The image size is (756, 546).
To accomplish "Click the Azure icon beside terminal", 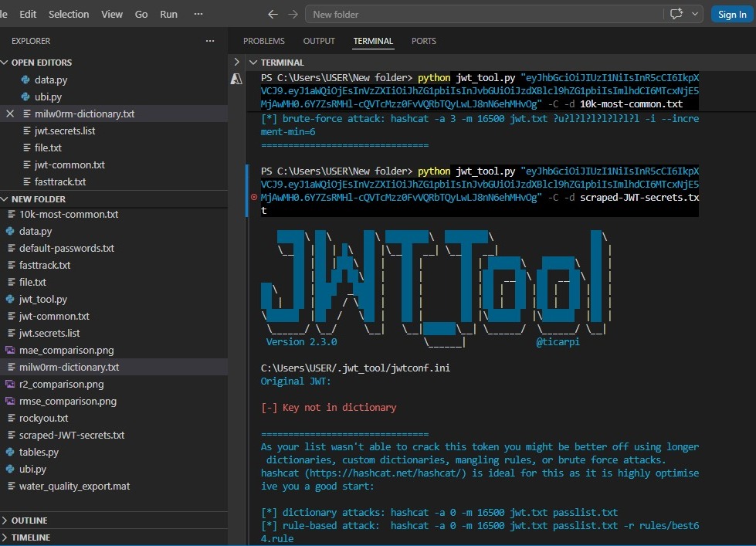I will pos(236,79).
